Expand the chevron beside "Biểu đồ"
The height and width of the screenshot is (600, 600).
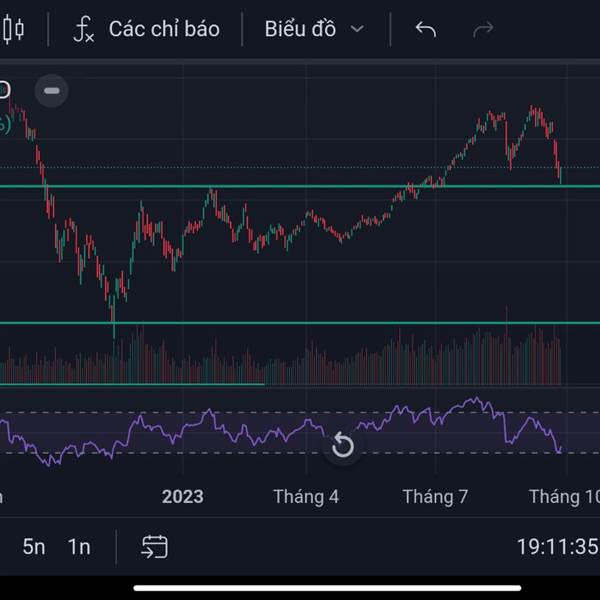point(357,29)
